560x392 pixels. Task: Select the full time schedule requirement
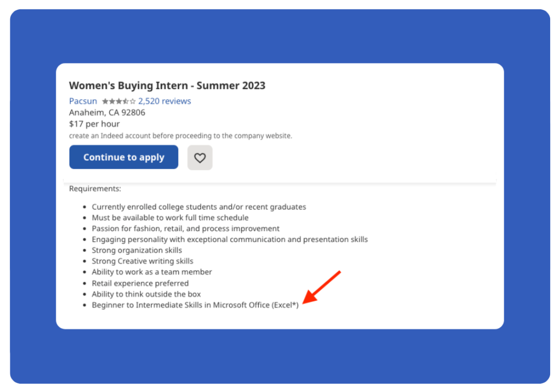point(170,218)
